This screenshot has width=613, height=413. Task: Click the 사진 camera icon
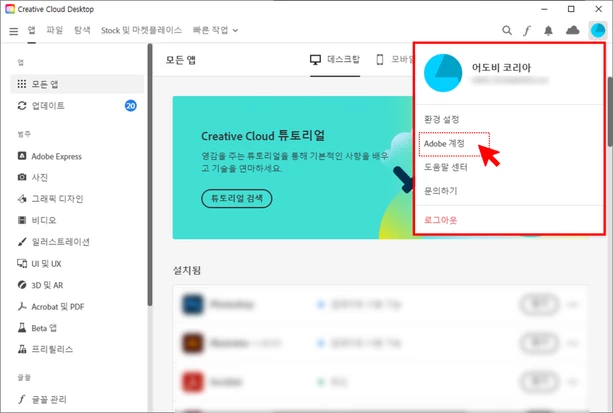click(x=22, y=177)
